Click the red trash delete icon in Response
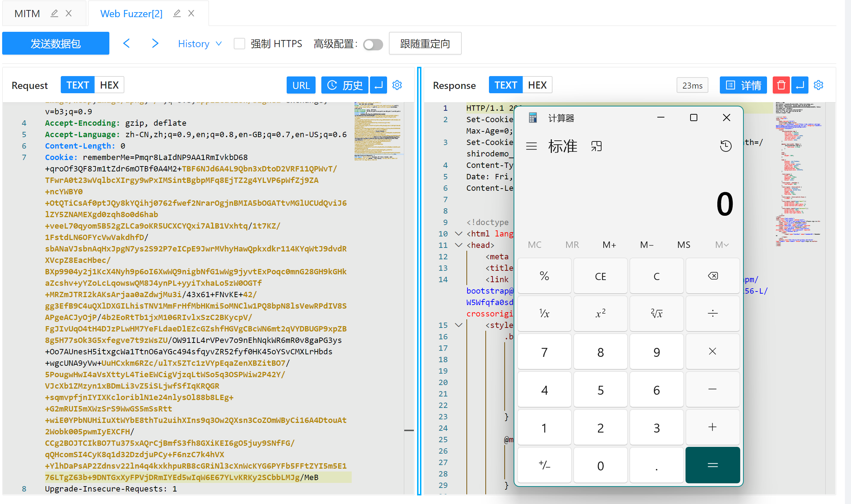 tap(781, 85)
